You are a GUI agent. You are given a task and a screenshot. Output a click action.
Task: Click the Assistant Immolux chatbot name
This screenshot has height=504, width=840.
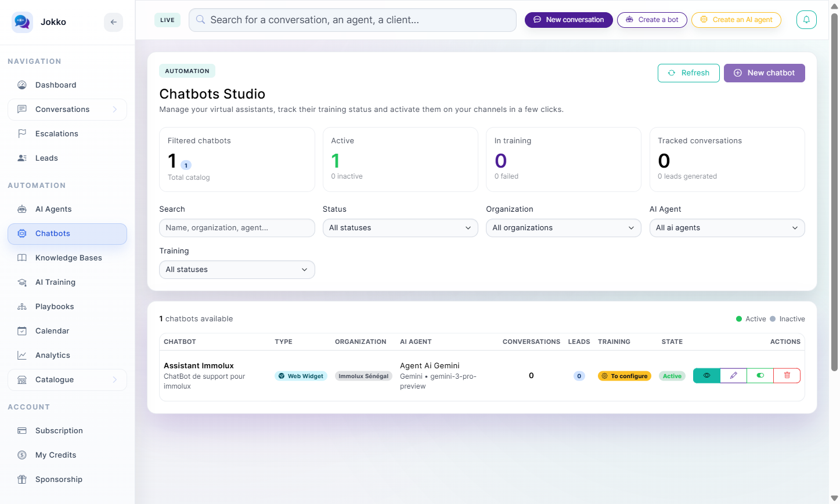pos(199,366)
